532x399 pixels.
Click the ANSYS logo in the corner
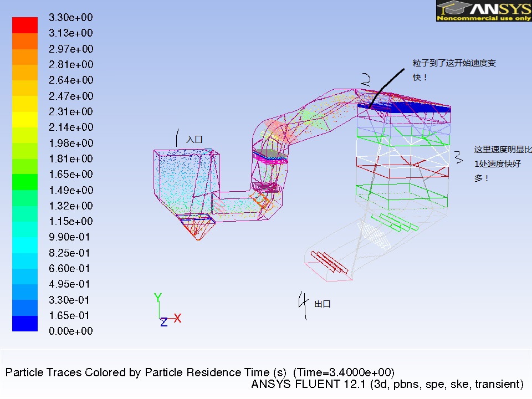pyautogui.click(x=483, y=11)
